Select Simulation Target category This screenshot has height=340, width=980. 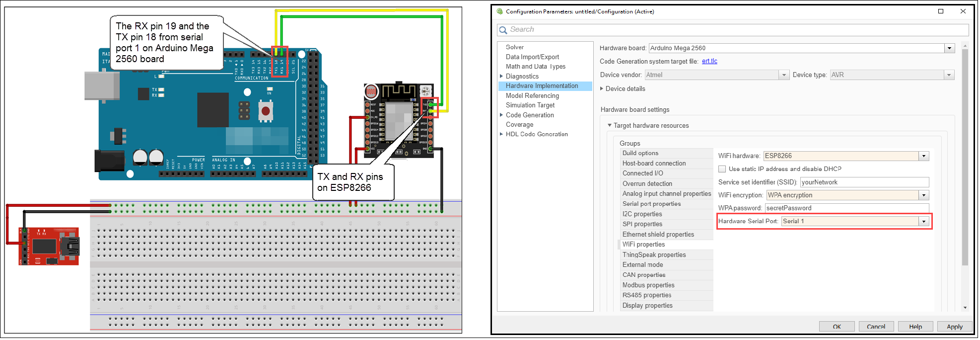coord(530,105)
